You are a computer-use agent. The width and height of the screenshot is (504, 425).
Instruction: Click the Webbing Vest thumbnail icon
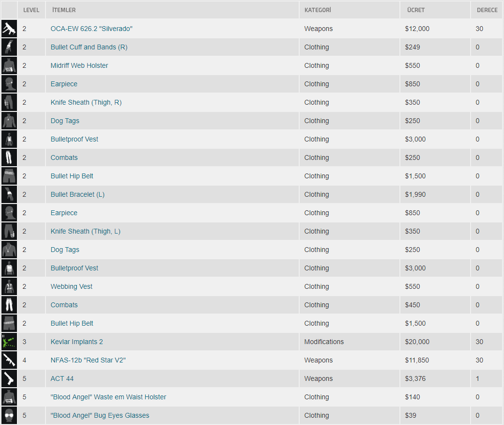click(9, 286)
